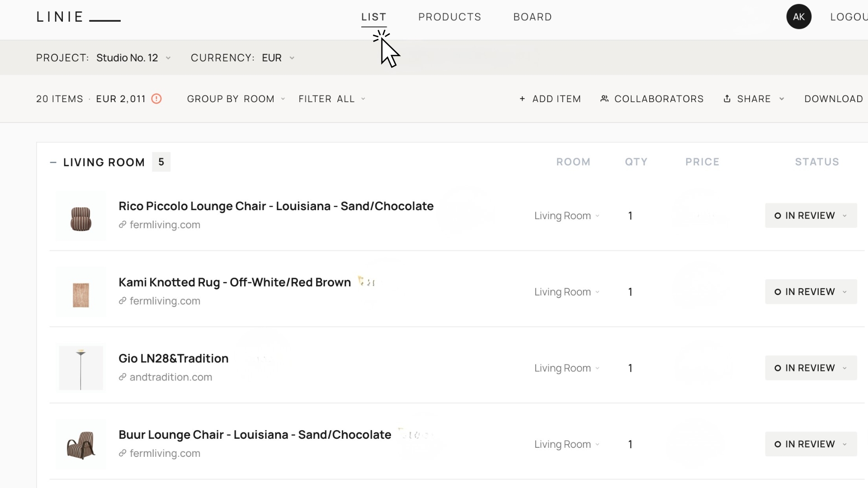Open the Filter All dropdown
868x488 pixels.
pos(332,99)
